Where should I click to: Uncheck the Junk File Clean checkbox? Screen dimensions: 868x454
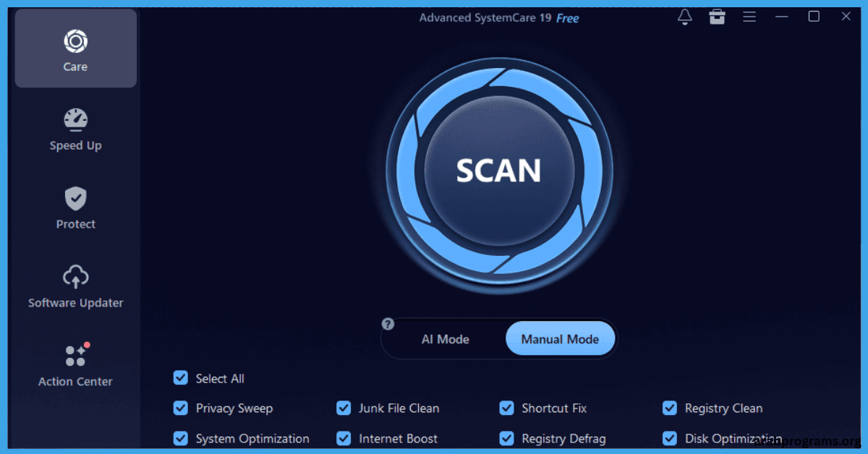pyautogui.click(x=344, y=408)
